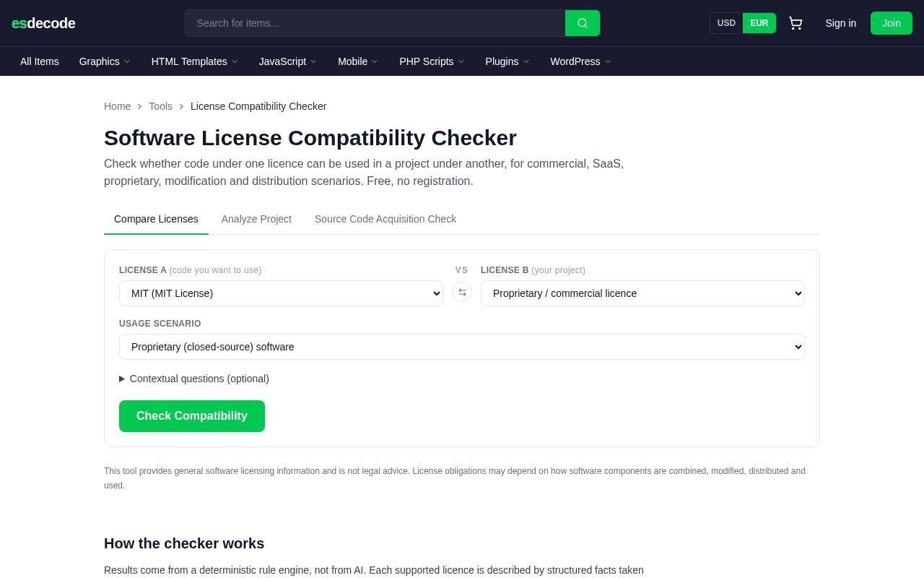Open the shopping cart
Image resolution: width=924 pixels, height=578 pixels.
[x=796, y=23]
